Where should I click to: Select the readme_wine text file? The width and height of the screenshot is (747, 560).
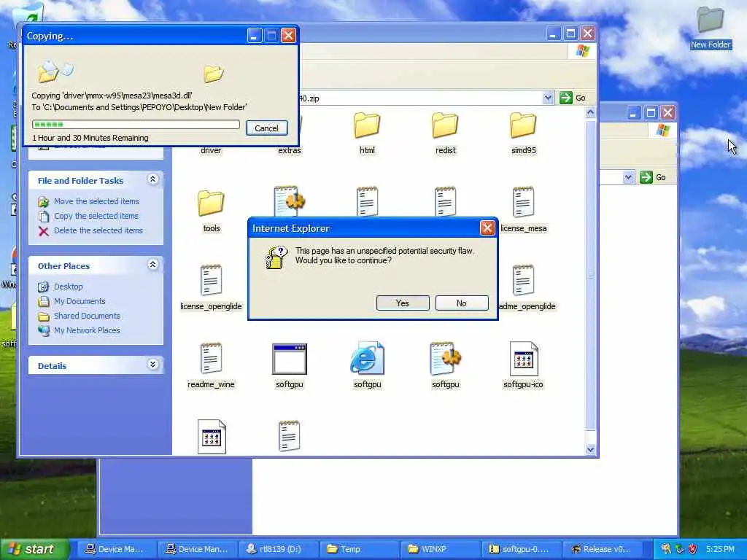pos(211,358)
